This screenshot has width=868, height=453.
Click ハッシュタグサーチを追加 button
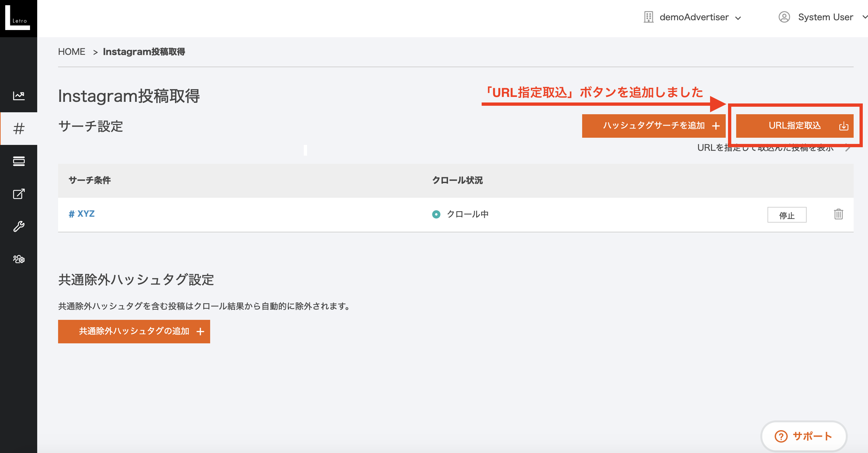pos(653,126)
